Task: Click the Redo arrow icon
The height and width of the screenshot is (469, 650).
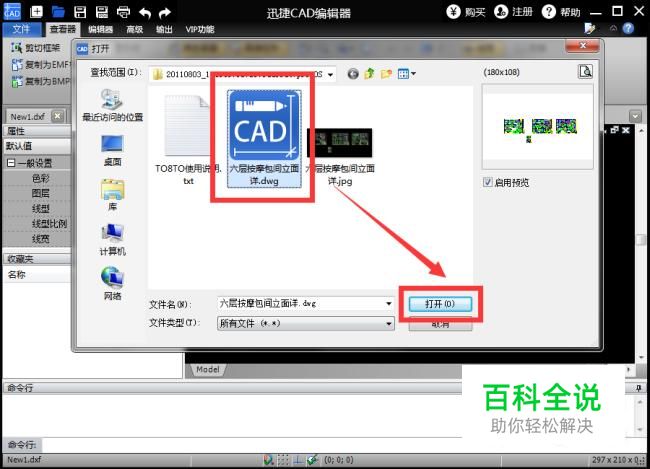Action: (165, 13)
